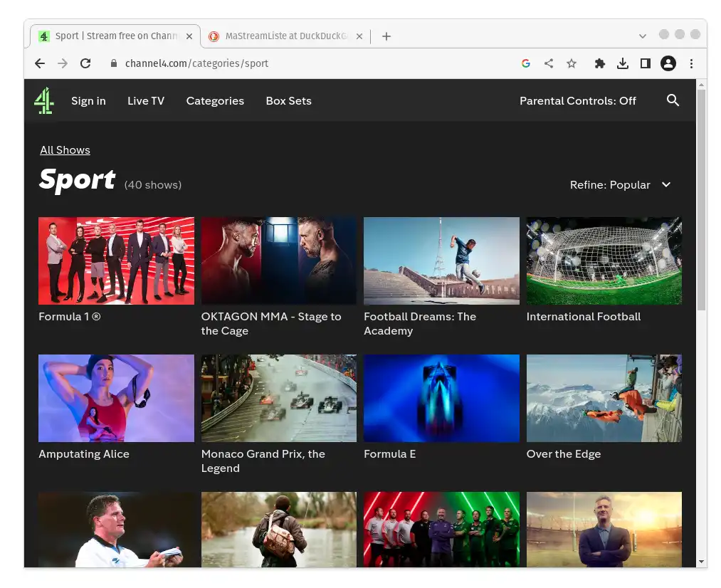Image resolution: width=721 pixels, height=588 pixels.
Task: Expand the tab search chevron
Action: point(643,36)
